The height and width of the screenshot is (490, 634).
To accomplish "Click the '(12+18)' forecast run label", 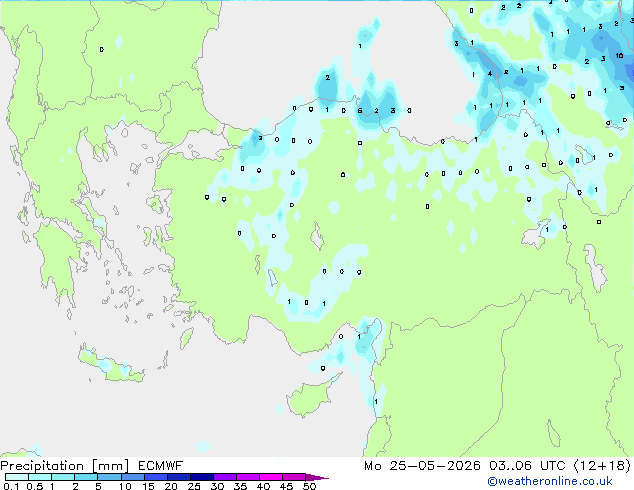I will point(602,466).
